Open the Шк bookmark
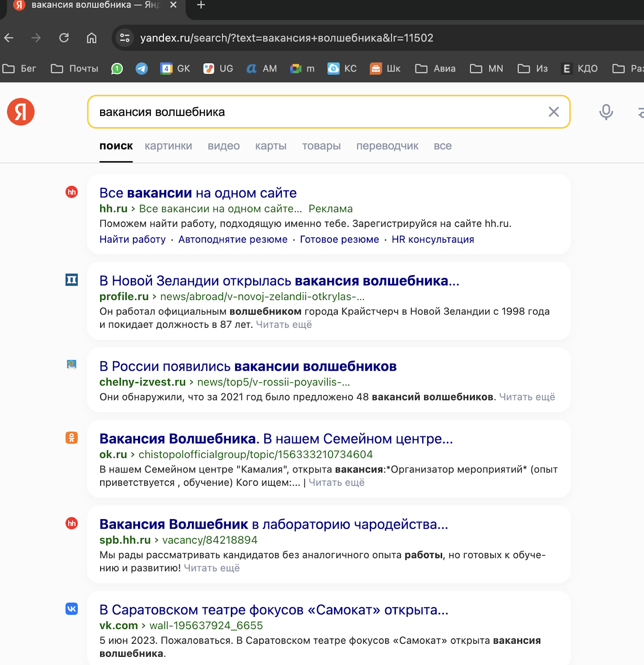The height and width of the screenshot is (665, 644). (x=385, y=69)
